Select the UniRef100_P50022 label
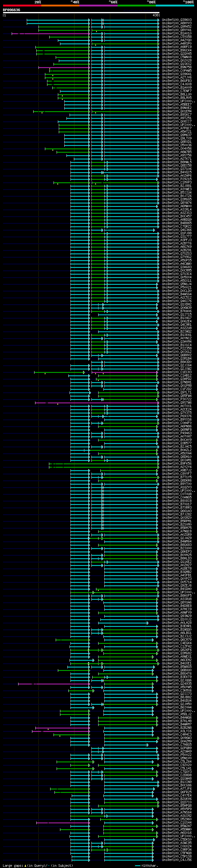 [x=177, y=755]
